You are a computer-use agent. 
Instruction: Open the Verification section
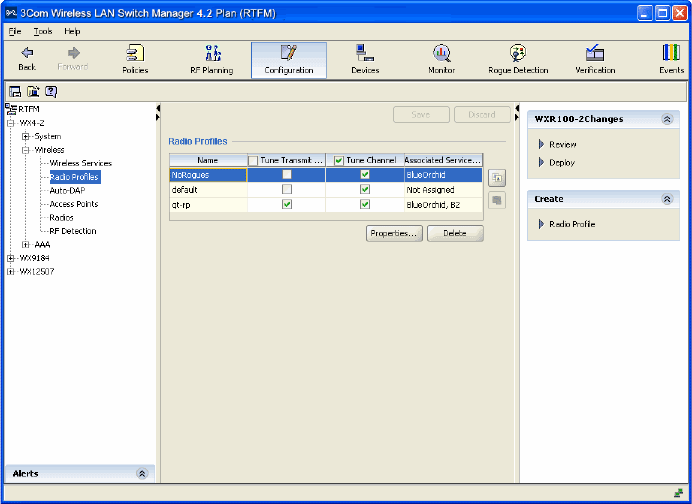[x=595, y=60]
